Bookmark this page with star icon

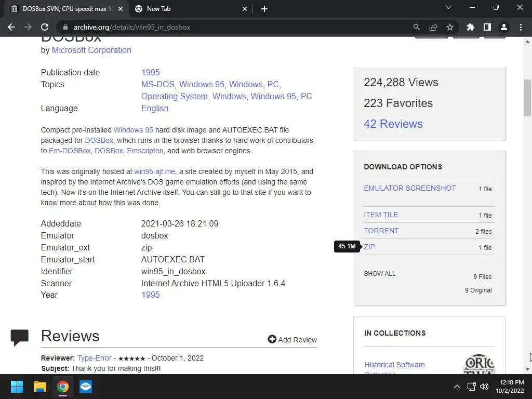point(450,27)
